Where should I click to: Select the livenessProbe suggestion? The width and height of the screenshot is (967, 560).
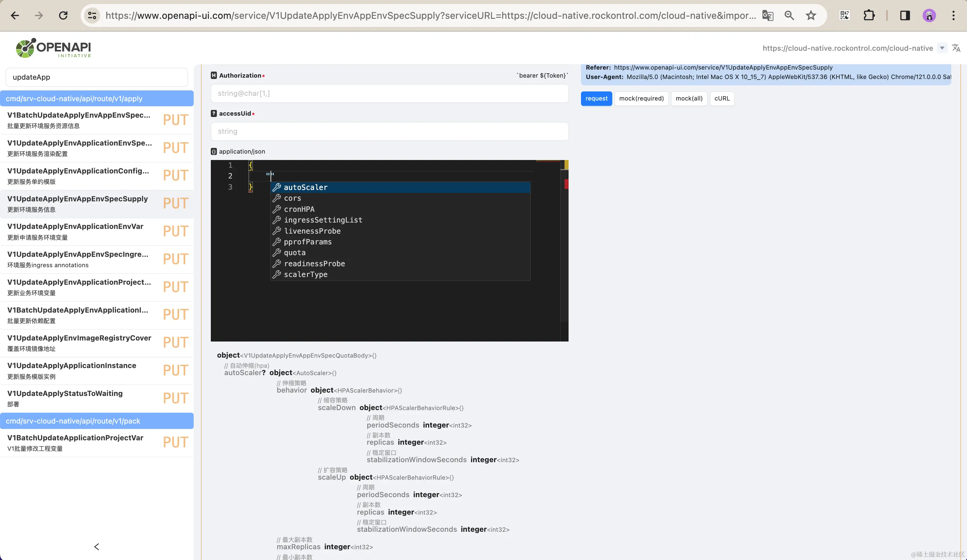click(x=400, y=231)
